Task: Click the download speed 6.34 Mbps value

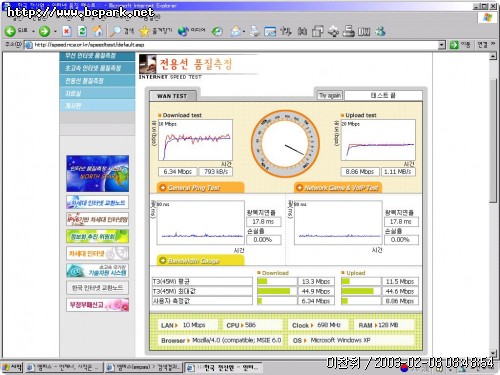Action: (x=178, y=171)
